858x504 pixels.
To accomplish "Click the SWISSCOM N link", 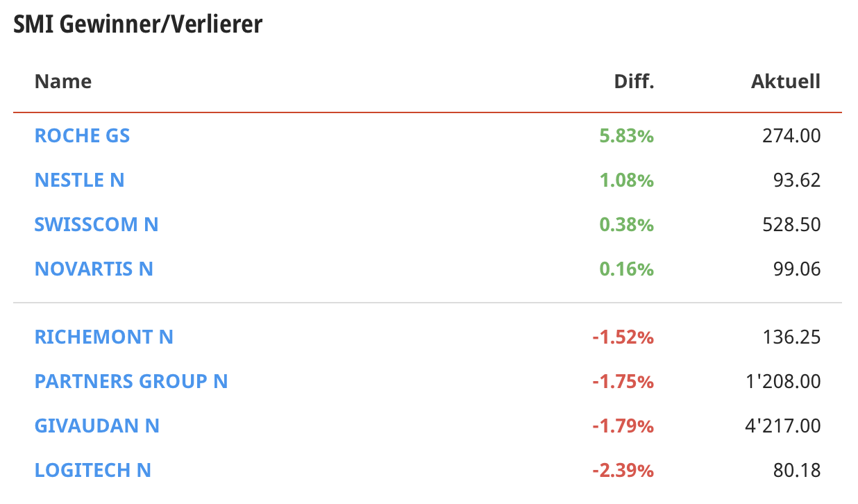I will [96, 225].
